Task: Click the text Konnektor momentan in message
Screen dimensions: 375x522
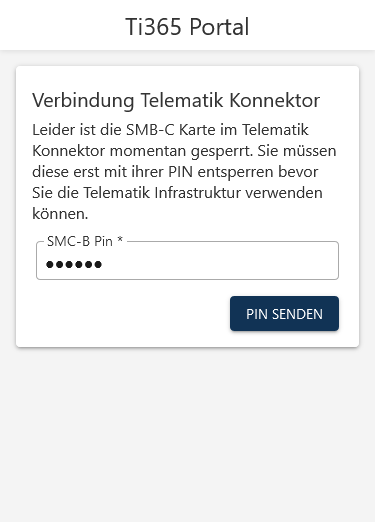Action: click(x=109, y=151)
